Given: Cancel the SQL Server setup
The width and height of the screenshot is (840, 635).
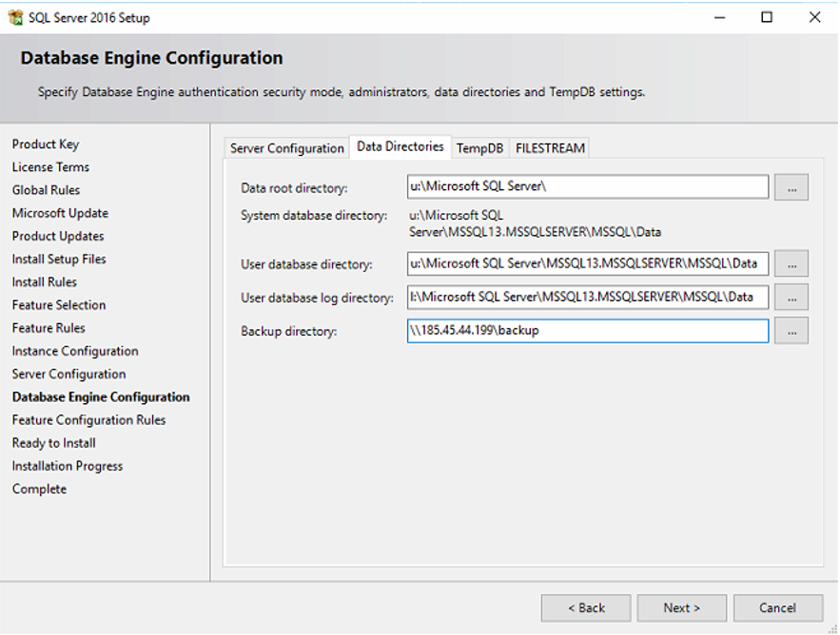Looking at the screenshot, I should [x=778, y=607].
